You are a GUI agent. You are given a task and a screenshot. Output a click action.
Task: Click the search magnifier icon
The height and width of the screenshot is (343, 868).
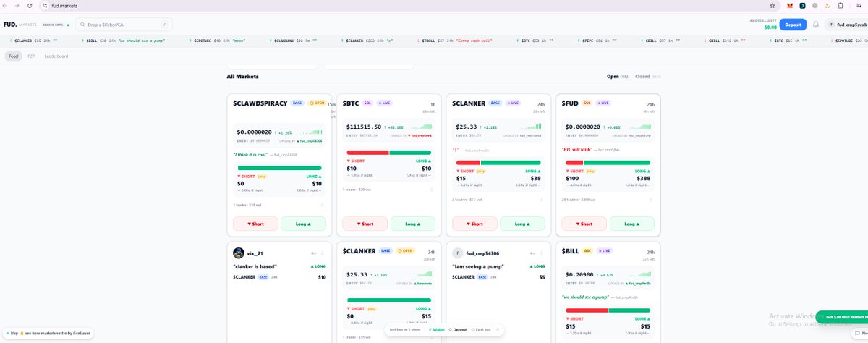[x=82, y=25]
